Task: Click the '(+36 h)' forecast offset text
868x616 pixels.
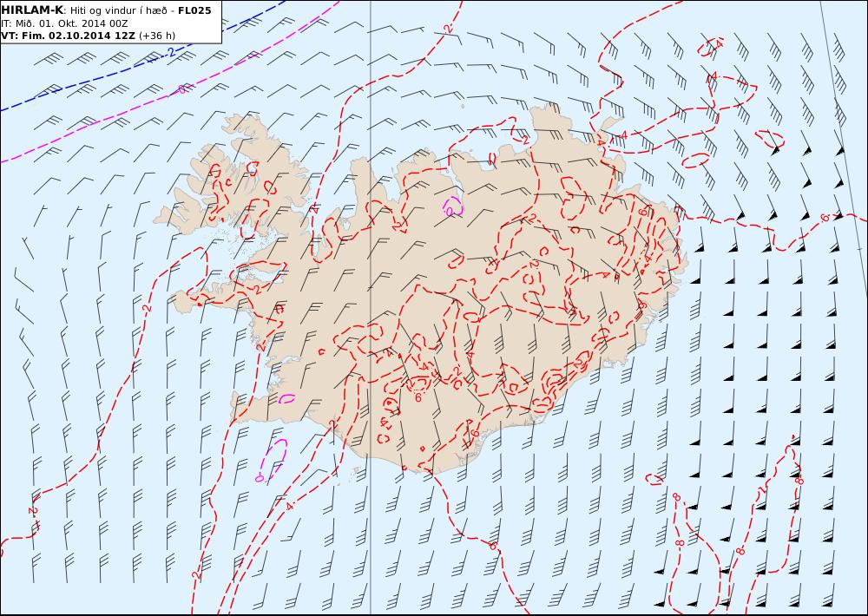Action: click(x=156, y=36)
